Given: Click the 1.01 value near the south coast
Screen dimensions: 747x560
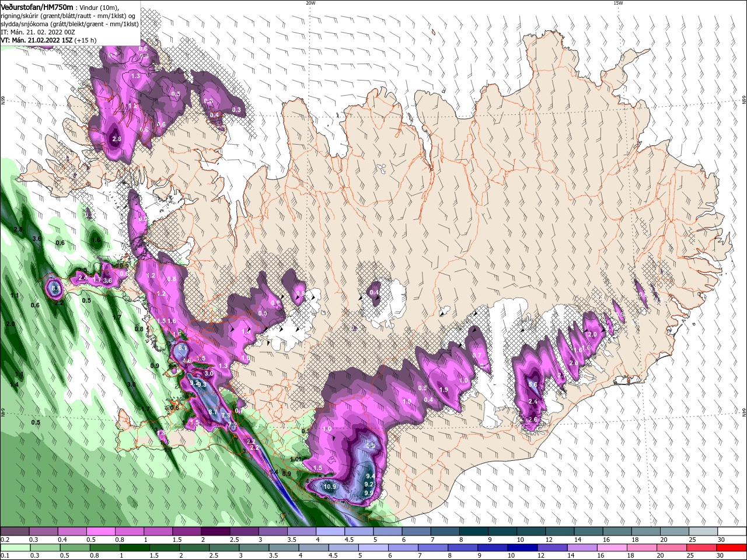Looking at the screenshot, I should pyautogui.click(x=295, y=459).
